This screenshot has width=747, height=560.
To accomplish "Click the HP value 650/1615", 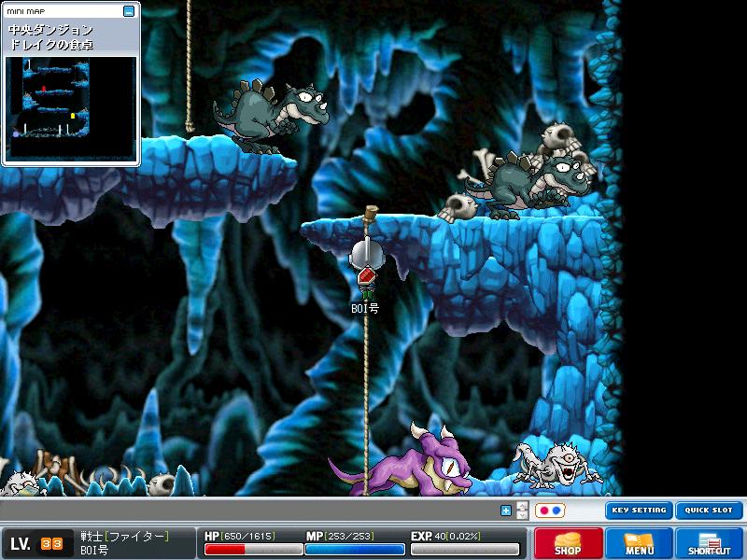I will tap(248, 536).
